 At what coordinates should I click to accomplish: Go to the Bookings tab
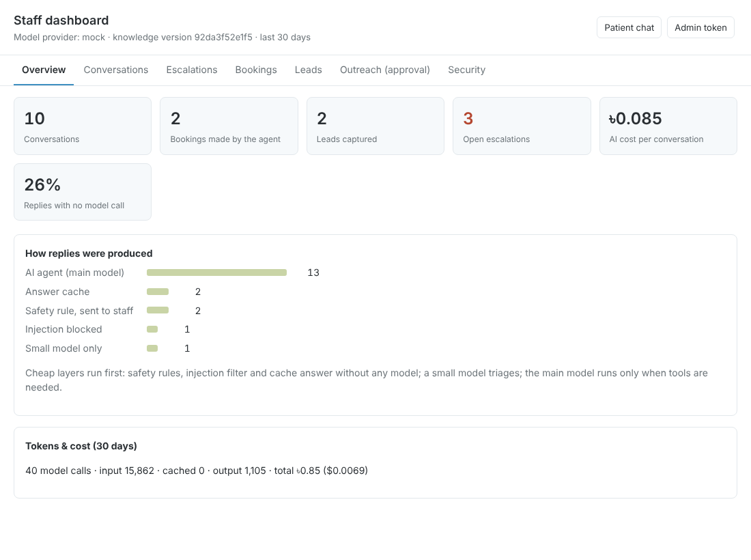[256, 70]
